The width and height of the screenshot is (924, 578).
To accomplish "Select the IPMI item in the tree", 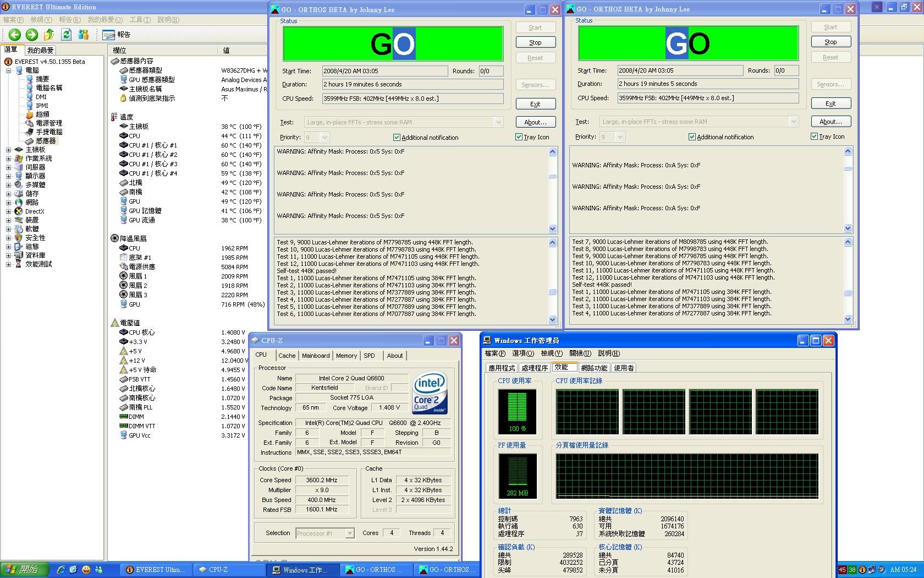I will click(x=42, y=106).
